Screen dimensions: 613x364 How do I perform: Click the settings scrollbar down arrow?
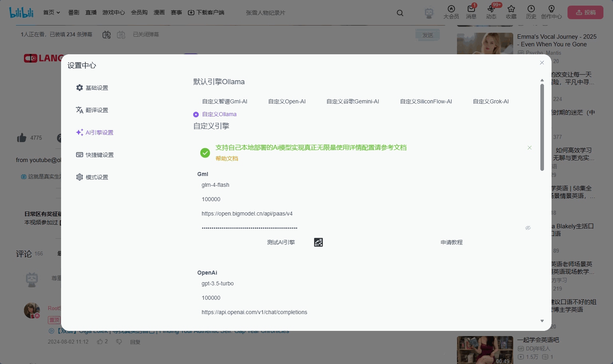[x=542, y=321]
